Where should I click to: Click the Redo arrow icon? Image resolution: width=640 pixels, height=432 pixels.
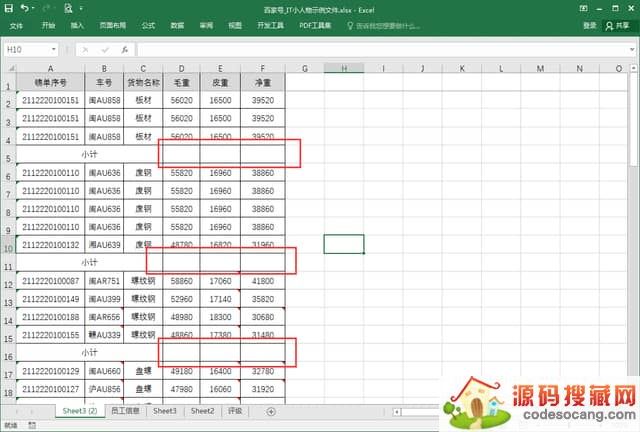coord(46,8)
